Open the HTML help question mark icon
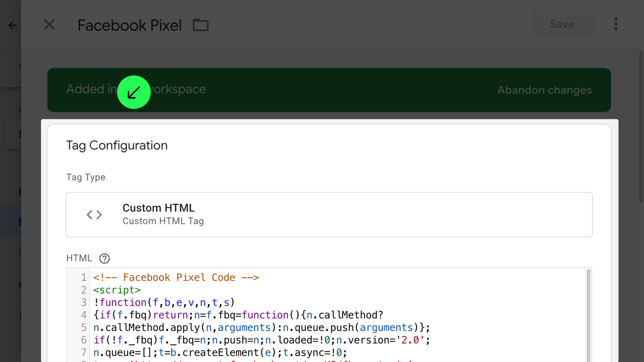Viewport: 644px width, 362px height. pos(104,258)
